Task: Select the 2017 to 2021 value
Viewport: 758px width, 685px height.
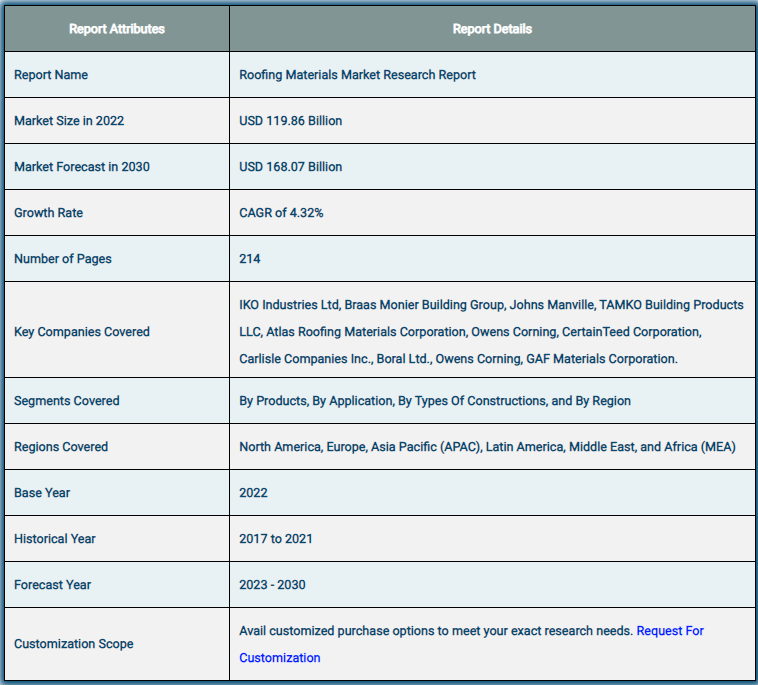Action: click(276, 539)
